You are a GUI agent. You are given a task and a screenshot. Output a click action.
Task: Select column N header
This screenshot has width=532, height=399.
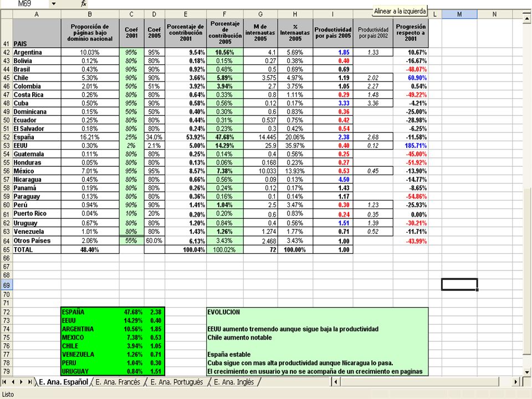point(494,14)
